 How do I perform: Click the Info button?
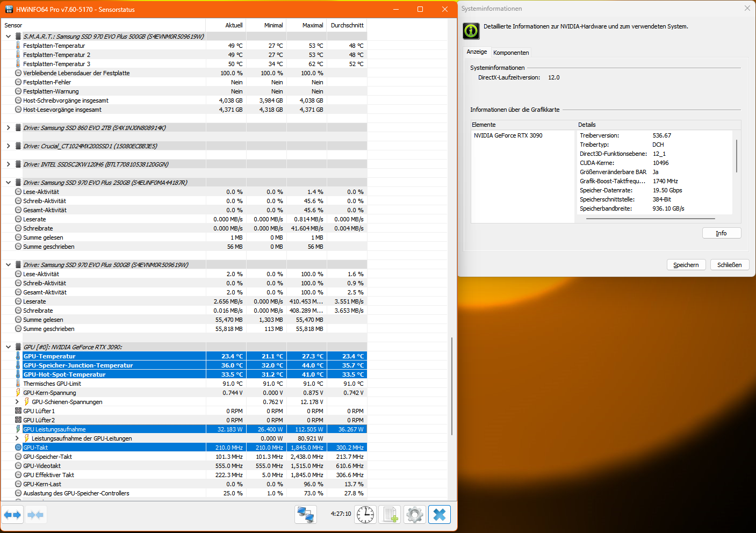tap(722, 233)
